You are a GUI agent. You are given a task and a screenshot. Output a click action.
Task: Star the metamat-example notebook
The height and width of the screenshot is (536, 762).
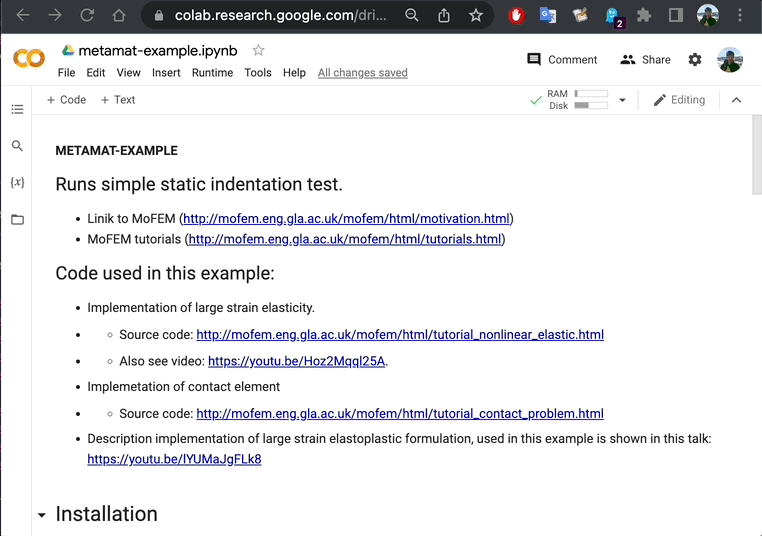259,50
